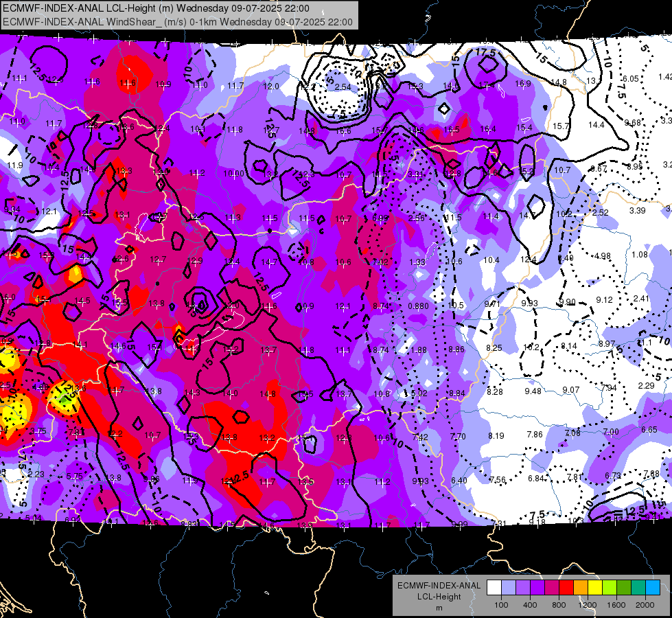This screenshot has height=618, width=672.
Task: Click the 800 legend scale label
Action: coord(559,605)
